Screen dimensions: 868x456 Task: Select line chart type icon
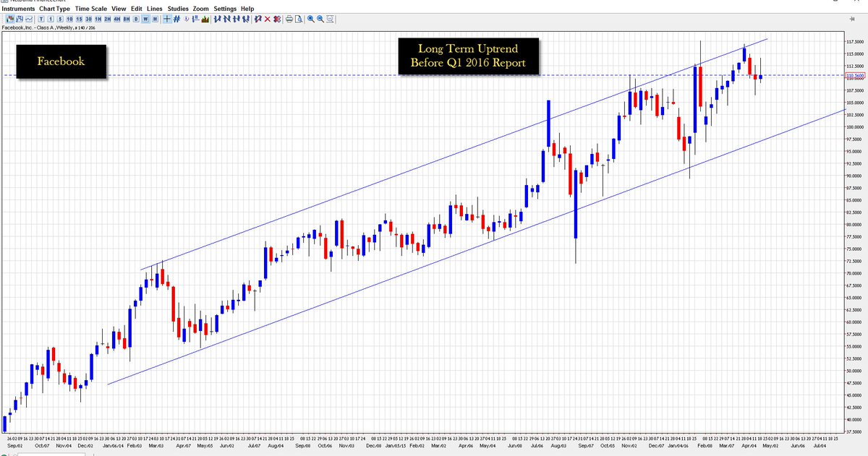coord(29,19)
